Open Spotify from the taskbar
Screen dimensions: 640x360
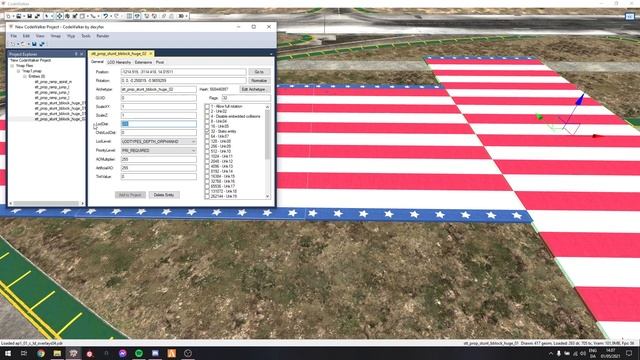point(139,353)
